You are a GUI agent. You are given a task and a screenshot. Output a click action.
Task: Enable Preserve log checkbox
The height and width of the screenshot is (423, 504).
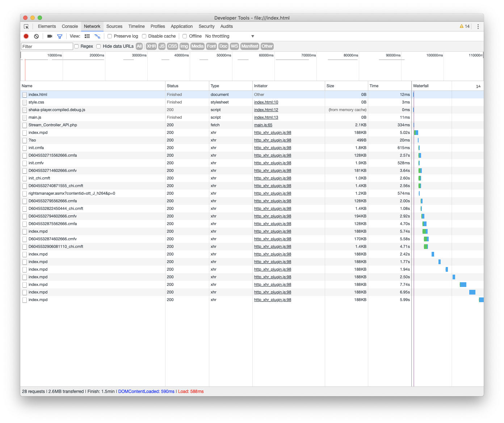tap(110, 36)
